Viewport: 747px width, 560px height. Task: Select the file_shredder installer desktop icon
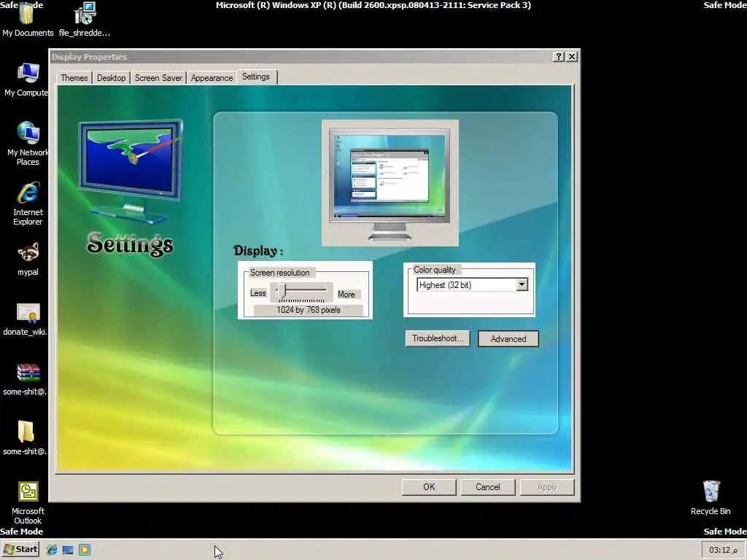[x=85, y=19]
